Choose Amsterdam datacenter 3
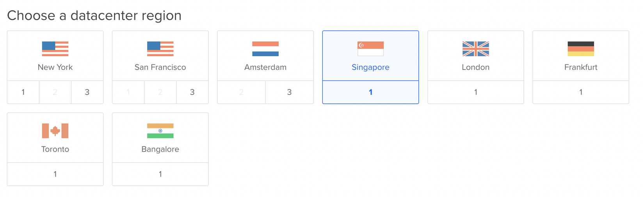Screen dimensions: 644x197 [289, 92]
